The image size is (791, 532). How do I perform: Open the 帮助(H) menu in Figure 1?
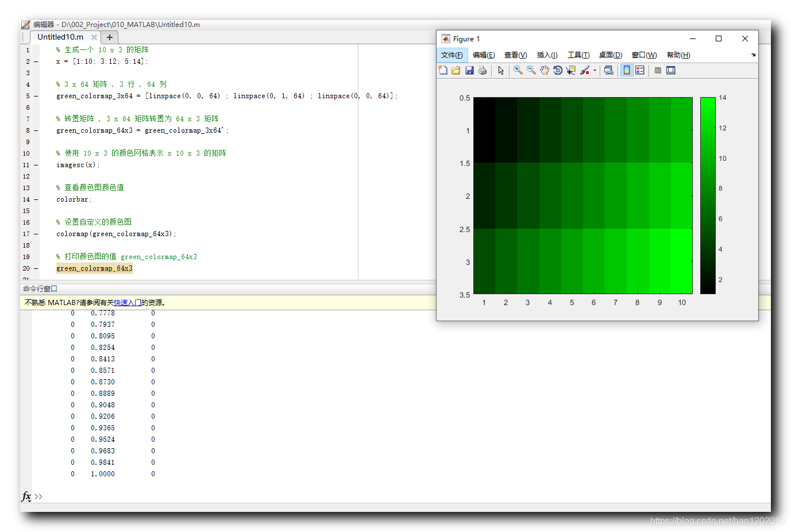(678, 55)
